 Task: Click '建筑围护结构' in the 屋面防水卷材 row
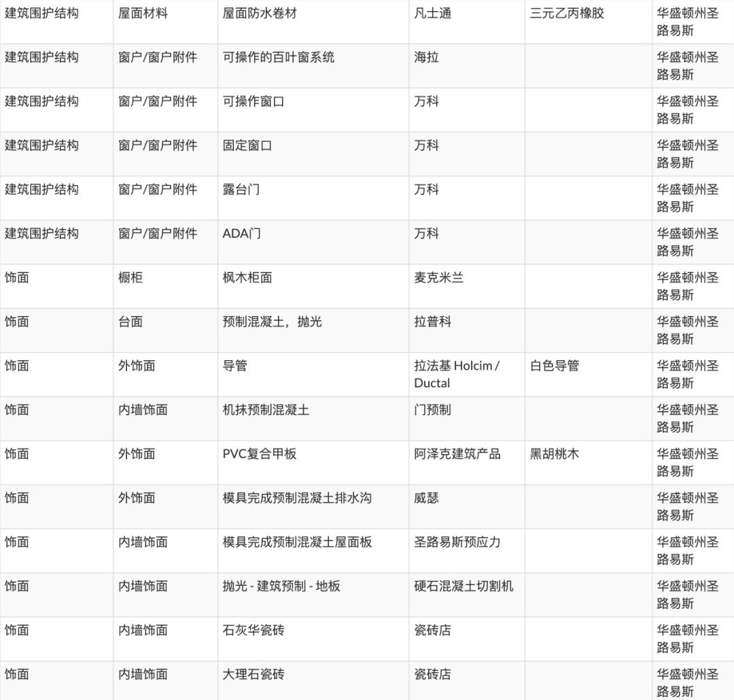pyautogui.click(x=41, y=13)
